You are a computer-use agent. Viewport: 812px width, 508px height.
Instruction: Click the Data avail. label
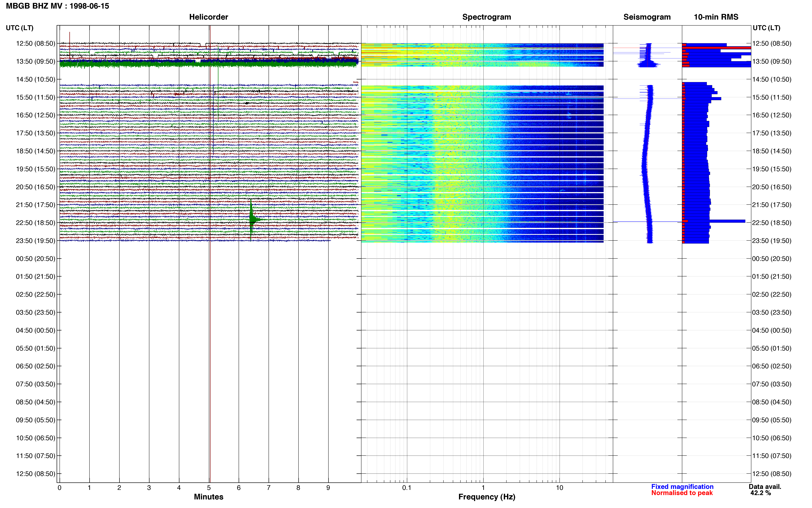point(765,486)
